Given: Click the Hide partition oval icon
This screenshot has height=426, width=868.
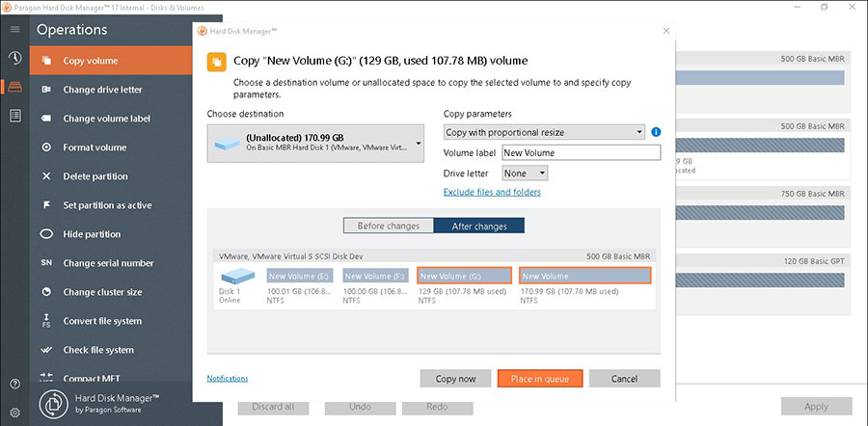Looking at the screenshot, I should coord(46,234).
